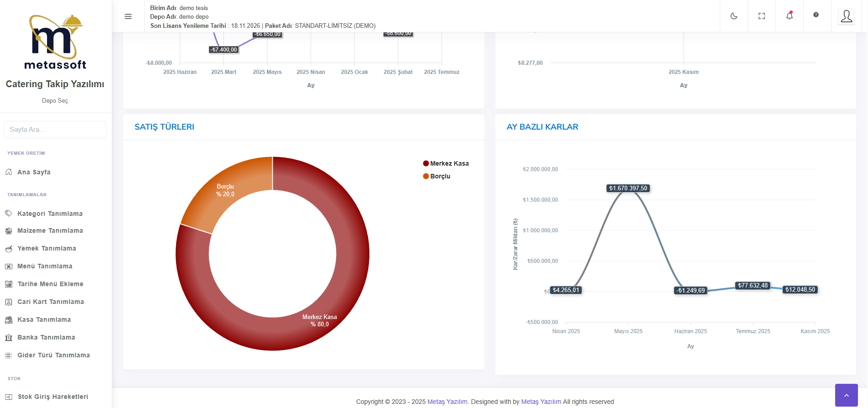This screenshot has width=868, height=408.
Task: Open the Depo Seç selector
Action: click(x=55, y=101)
